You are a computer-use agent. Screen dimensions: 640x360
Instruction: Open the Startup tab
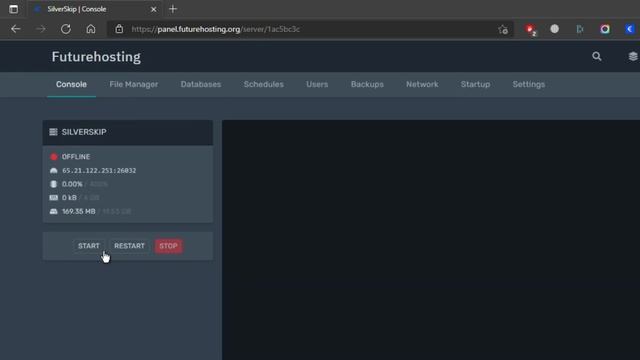click(476, 84)
